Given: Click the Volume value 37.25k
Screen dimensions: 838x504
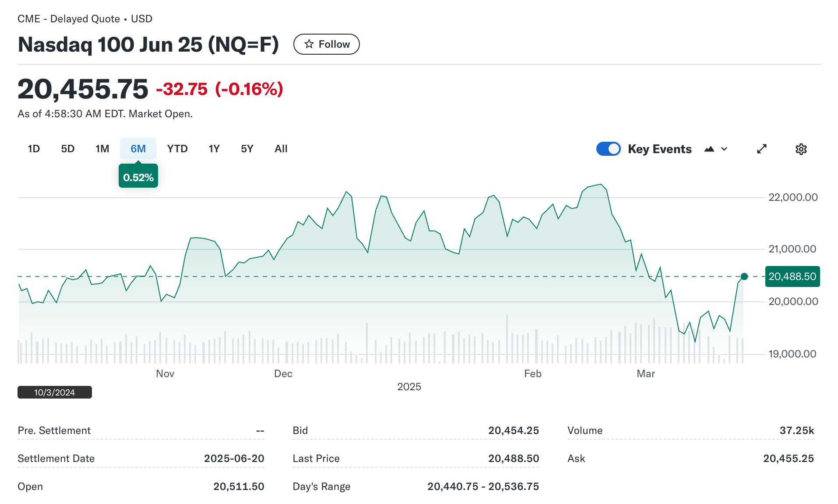Looking at the screenshot, I should click(797, 430).
